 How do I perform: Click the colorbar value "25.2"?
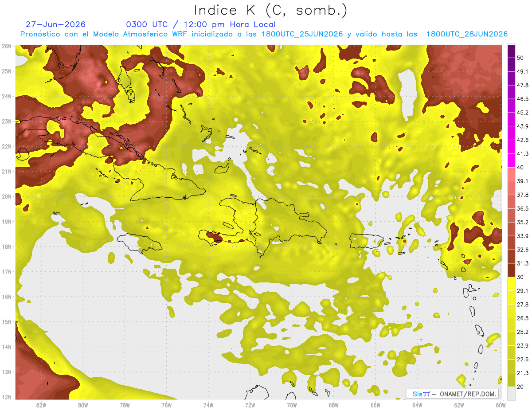[523, 332]
